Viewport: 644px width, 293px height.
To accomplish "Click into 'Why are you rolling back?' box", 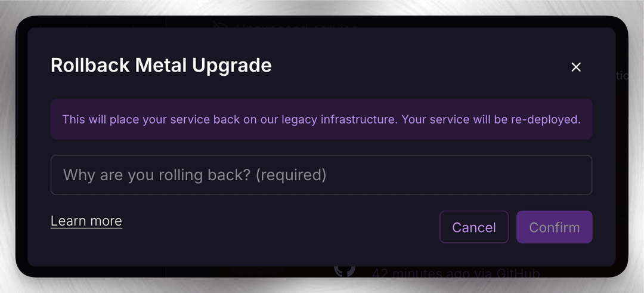I will pyautogui.click(x=321, y=175).
